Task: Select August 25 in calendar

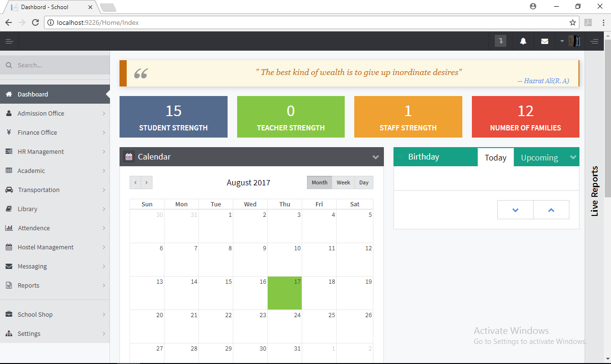Action: (x=319, y=326)
